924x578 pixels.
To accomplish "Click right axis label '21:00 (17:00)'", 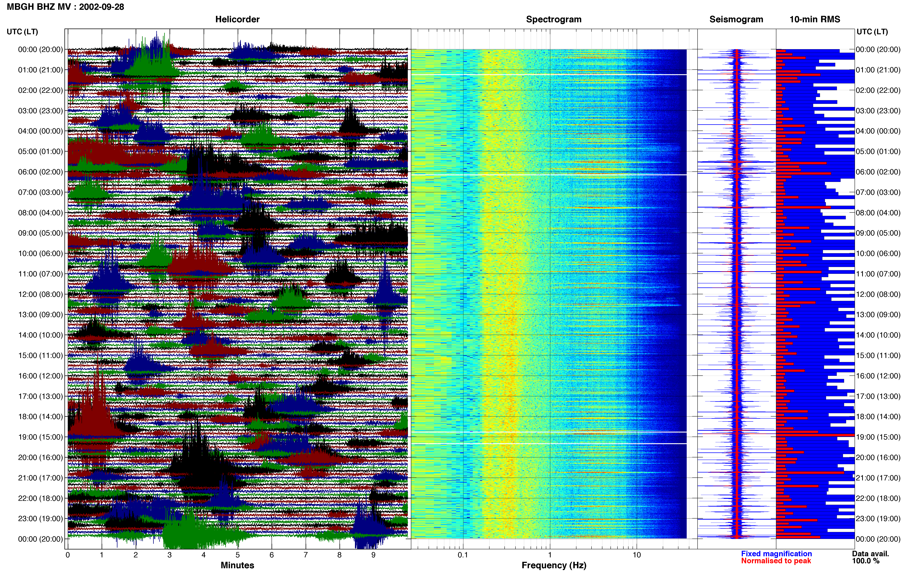I will click(878, 478).
